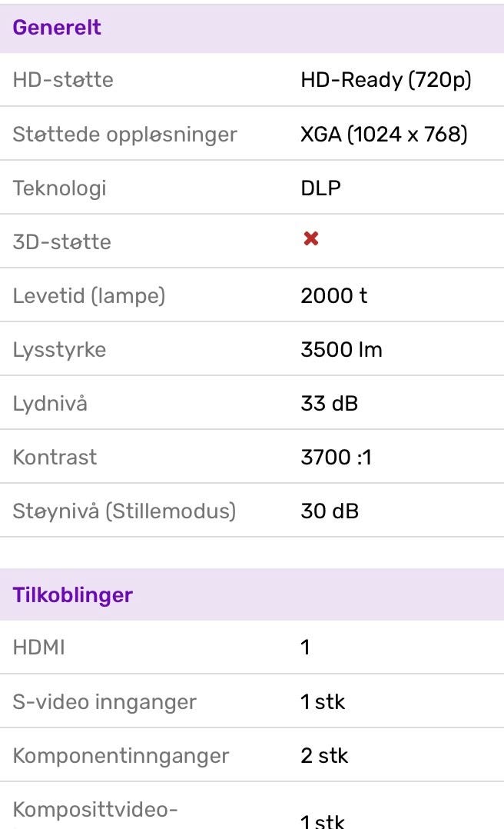Click the Støynivå (Stillemodus) label
The image size is (504, 829).
(x=124, y=511)
